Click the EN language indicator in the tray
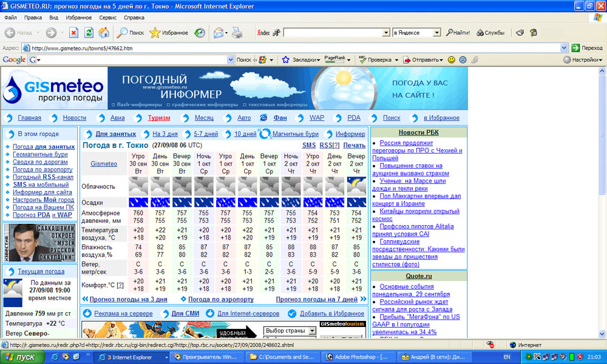Viewport: 607px width, 364px height. tap(507, 357)
